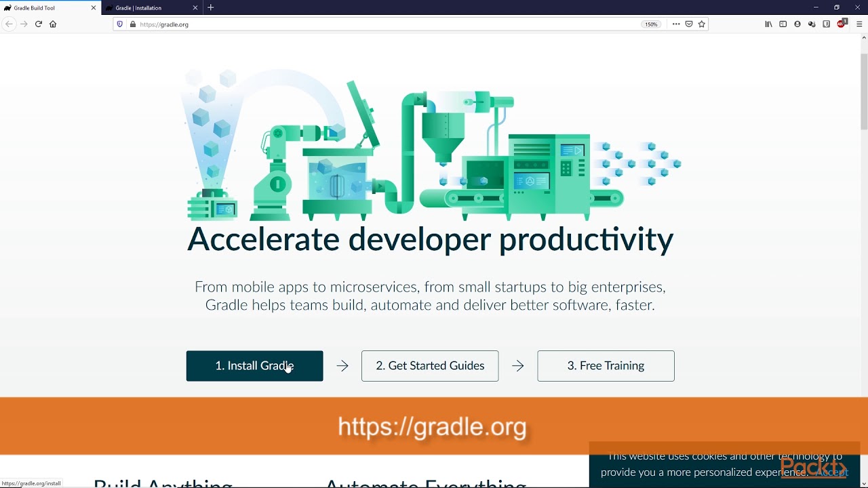Screen dimensions: 868x488
Task: Click the Gradle factory illustration
Action: click(x=431, y=144)
